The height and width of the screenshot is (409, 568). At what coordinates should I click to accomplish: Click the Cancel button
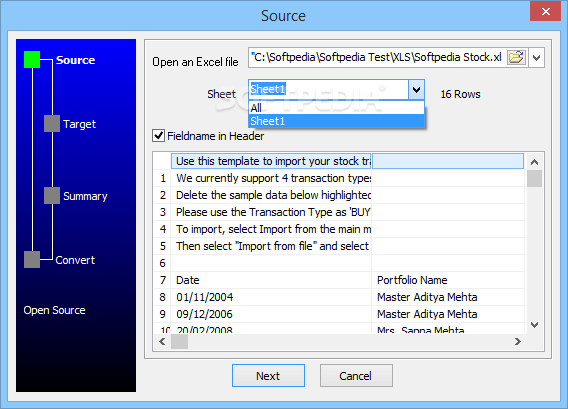356,376
